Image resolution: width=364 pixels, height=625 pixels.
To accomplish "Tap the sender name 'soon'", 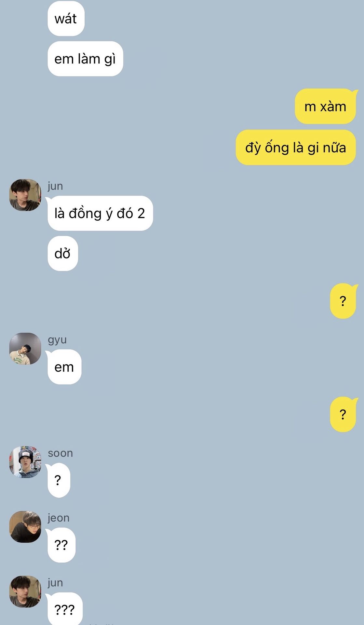I will (x=60, y=453).
